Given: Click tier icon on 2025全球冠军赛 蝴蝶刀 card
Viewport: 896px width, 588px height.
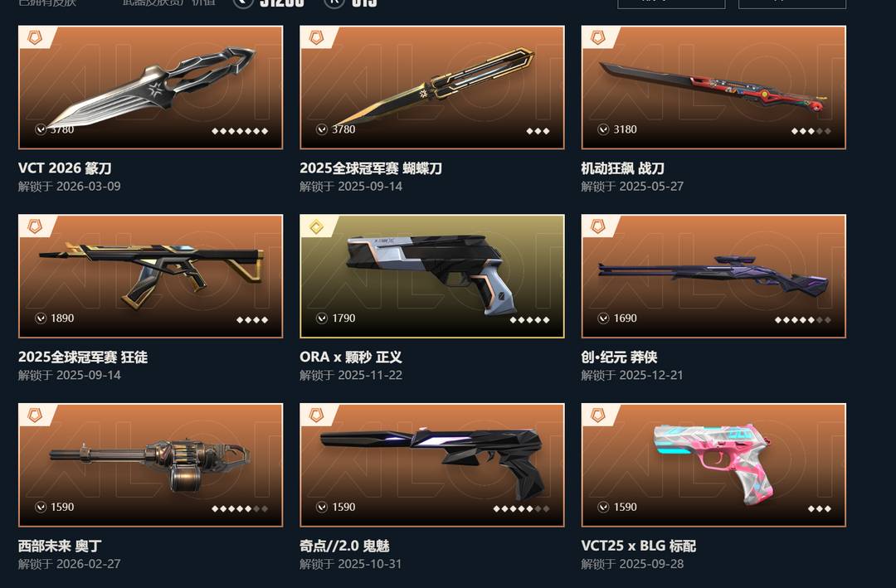Looking at the screenshot, I should click(317, 37).
